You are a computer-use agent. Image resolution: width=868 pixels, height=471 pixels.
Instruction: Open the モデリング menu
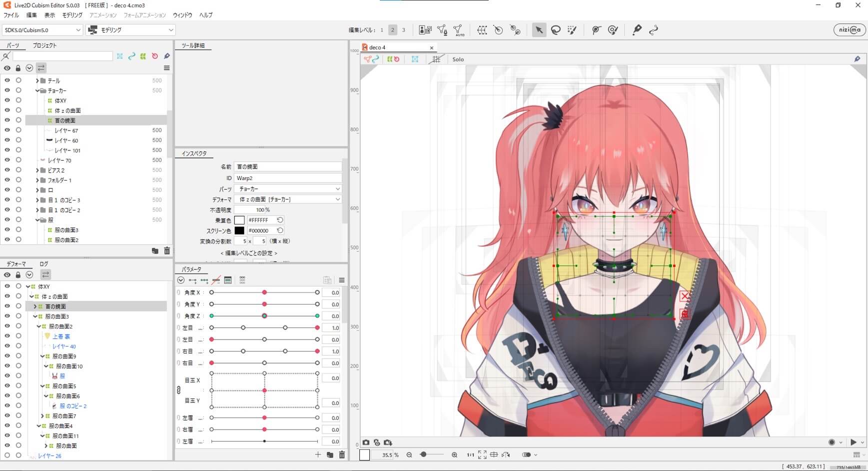click(x=72, y=15)
